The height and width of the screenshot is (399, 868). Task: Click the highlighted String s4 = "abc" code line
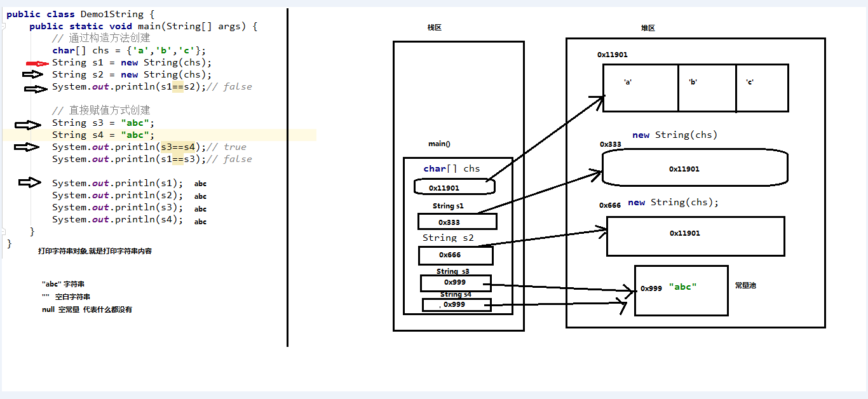(x=103, y=135)
